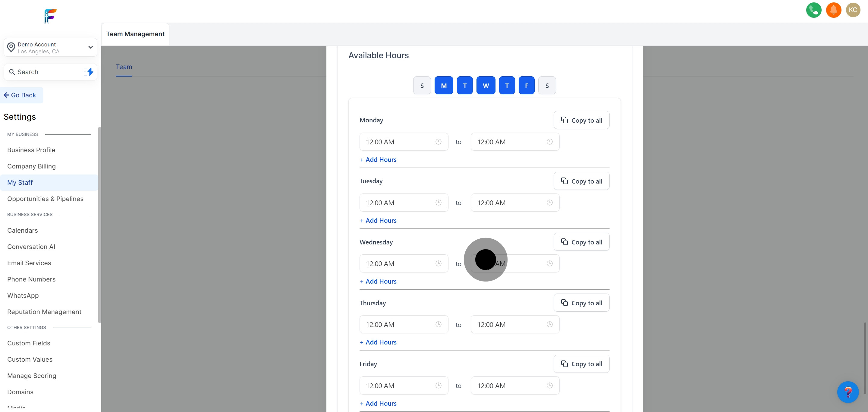The image size is (868, 412).
Task: Enable Sunday in available days
Action: coord(422,86)
